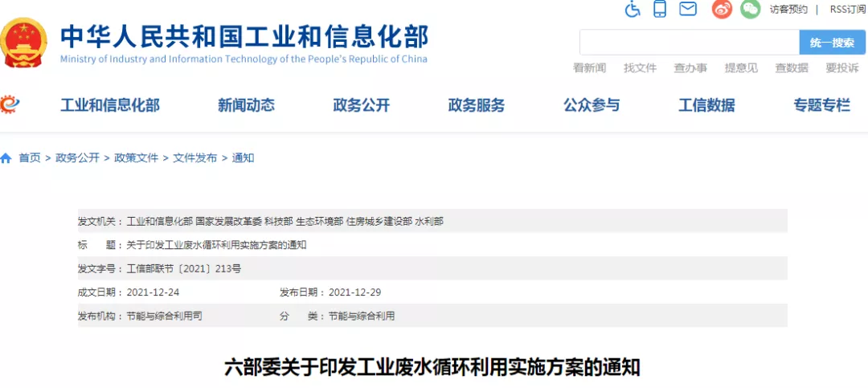Viewport: 868px width, 388px height.
Task: Click the 标题 row reading 关于印发工业废水循环利用实施方案的通知
Action: [432, 245]
